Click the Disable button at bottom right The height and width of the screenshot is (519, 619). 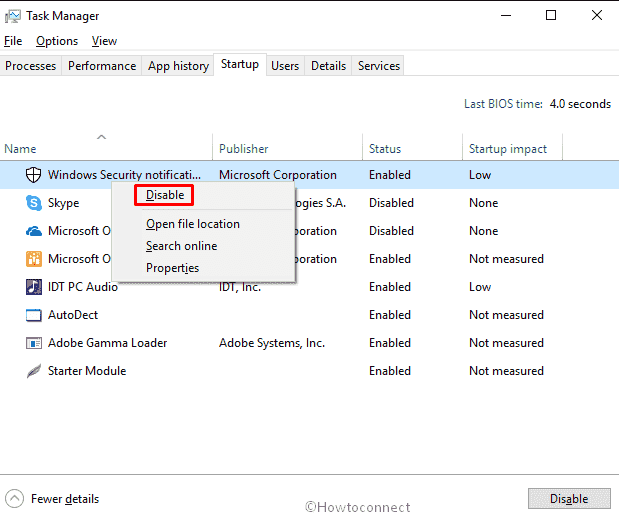(x=569, y=499)
